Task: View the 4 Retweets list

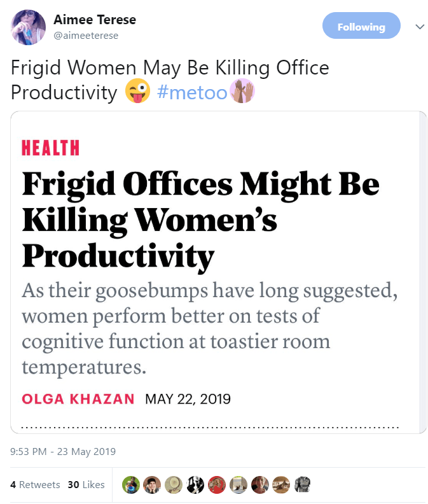Action: pos(36,484)
